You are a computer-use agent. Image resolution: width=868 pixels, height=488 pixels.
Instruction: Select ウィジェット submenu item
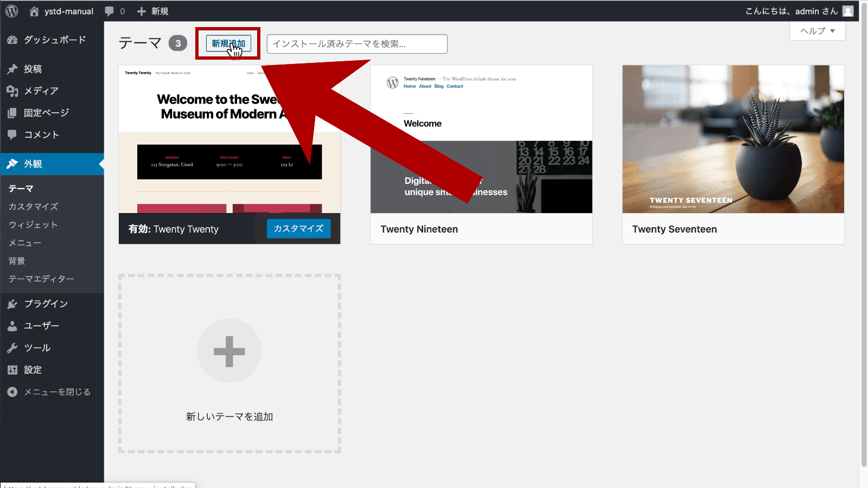click(x=33, y=224)
